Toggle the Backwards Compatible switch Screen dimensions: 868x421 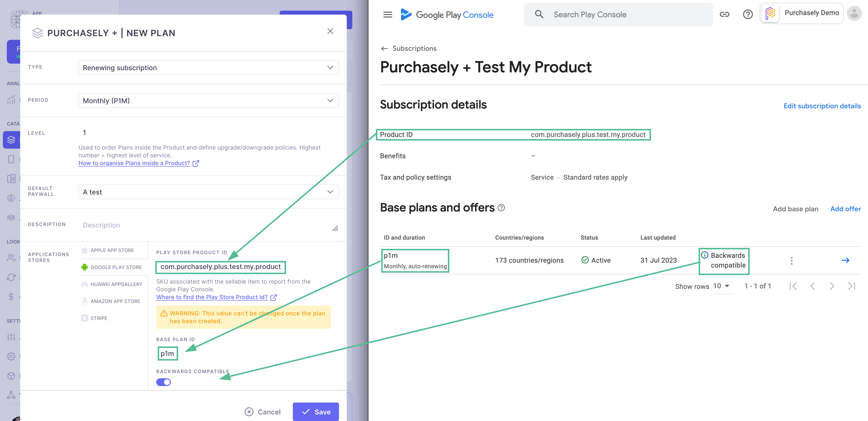pyautogui.click(x=164, y=382)
